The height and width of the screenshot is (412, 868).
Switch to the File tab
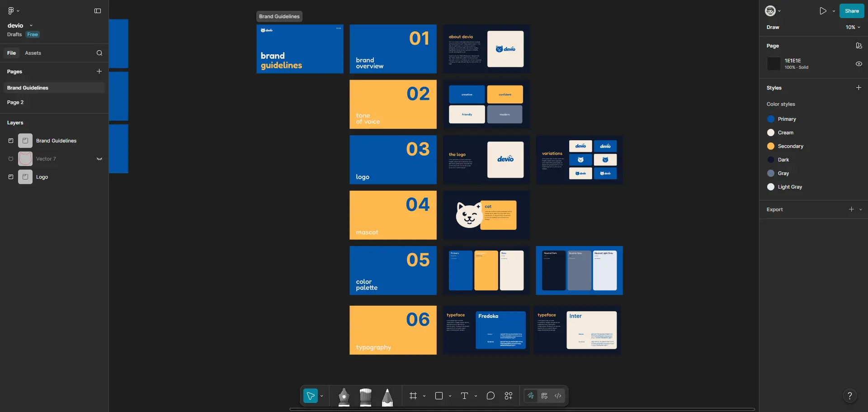point(11,53)
